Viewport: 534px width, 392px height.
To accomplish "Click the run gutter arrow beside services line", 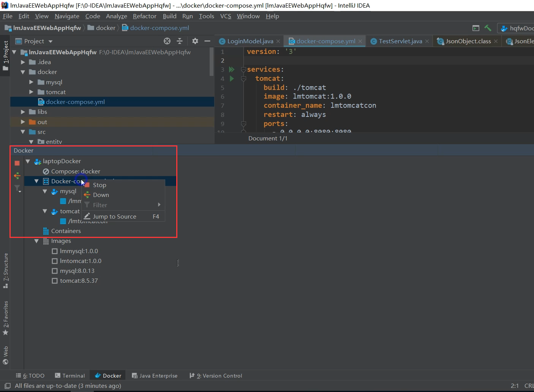I will pos(232,69).
